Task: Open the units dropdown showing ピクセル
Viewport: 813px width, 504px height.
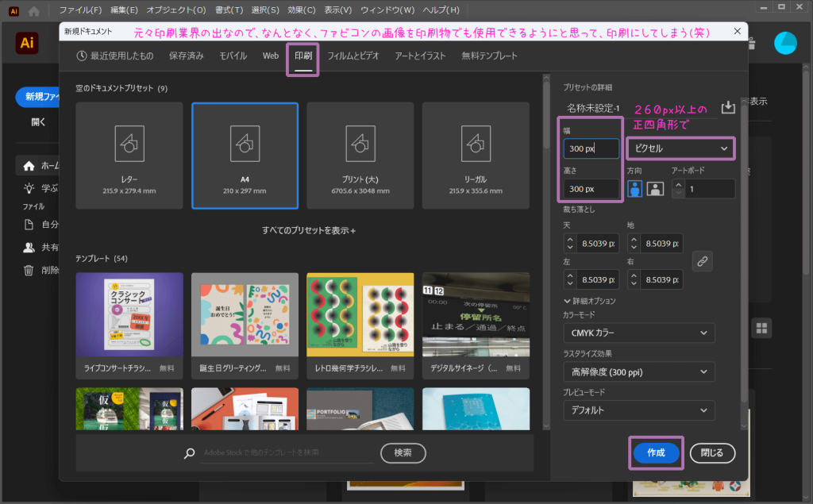Action: [680, 148]
